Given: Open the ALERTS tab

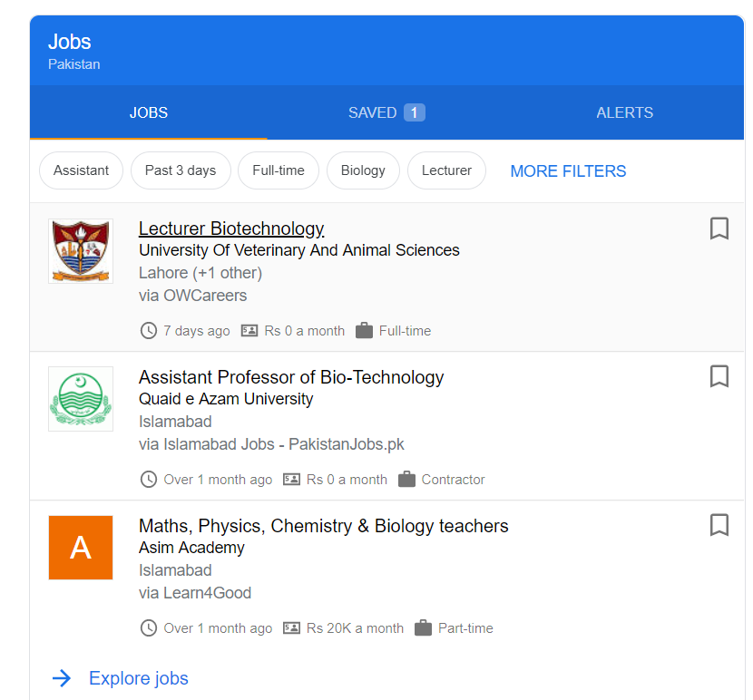Looking at the screenshot, I should [624, 113].
